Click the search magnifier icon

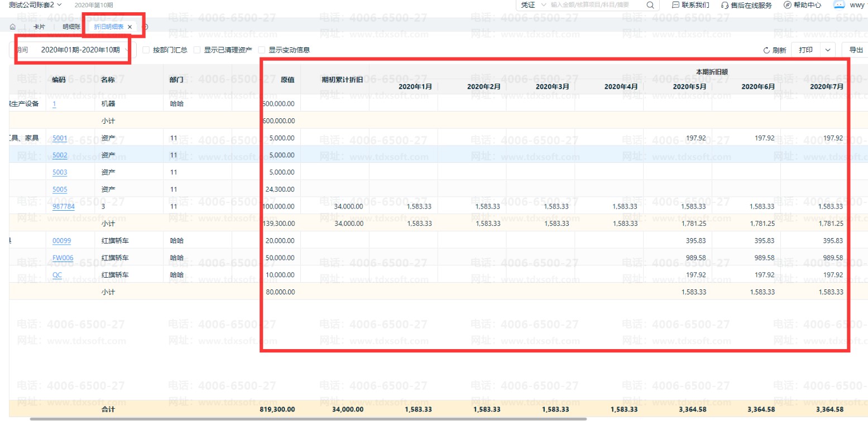[x=650, y=5]
